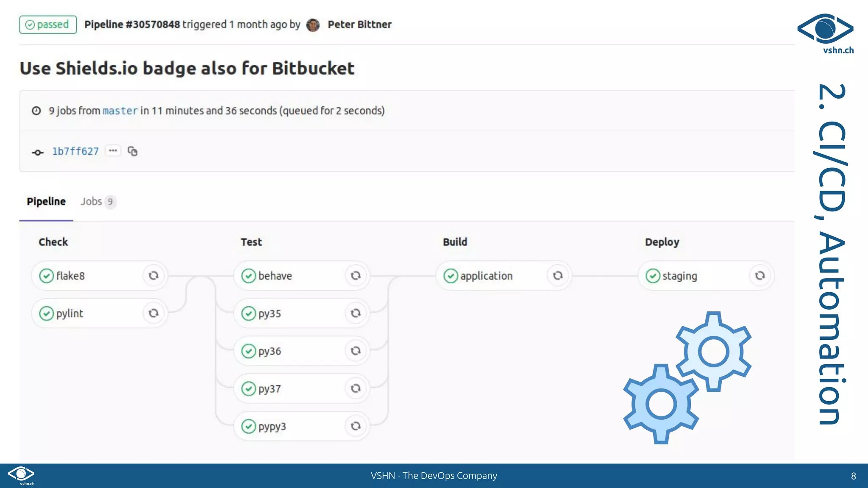Retry the staging deploy job
The image size is (868, 488).
tap(760, 276)
